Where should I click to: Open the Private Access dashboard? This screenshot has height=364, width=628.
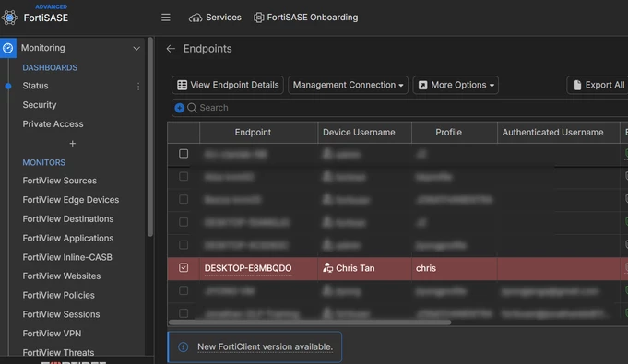pos(53,124)
